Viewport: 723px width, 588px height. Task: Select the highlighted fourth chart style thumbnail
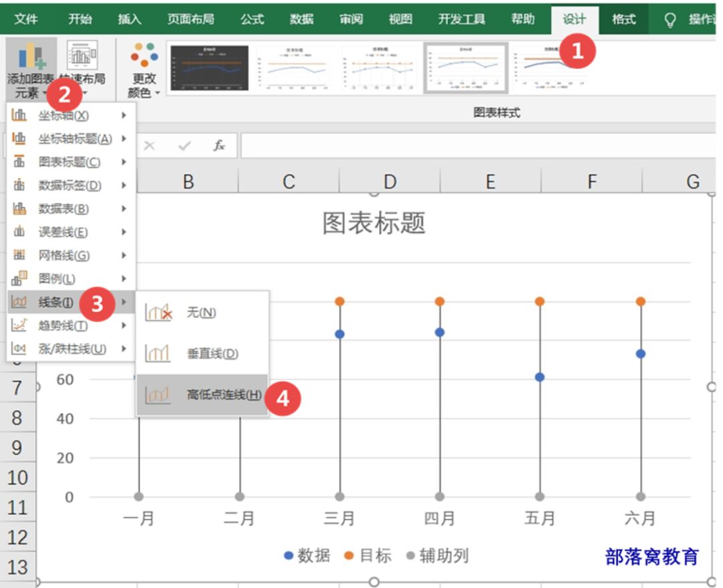pyautogui.click(x=466, y=68)
